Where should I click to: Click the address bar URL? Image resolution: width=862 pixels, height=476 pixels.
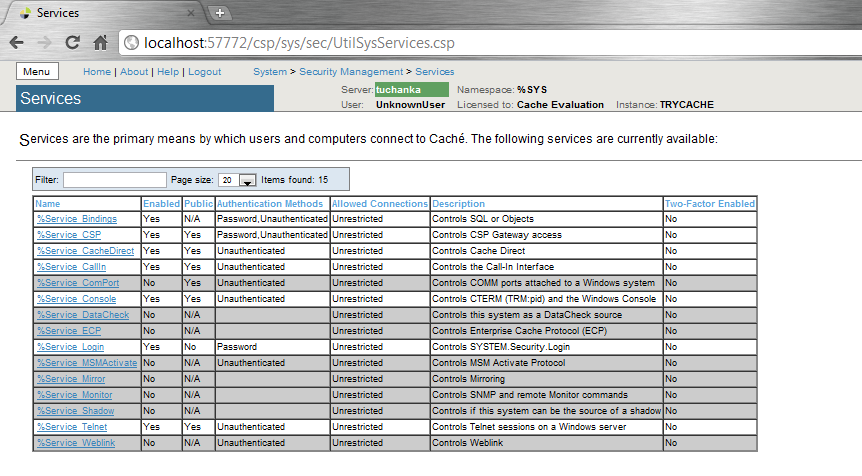click(x=300, y=43)
